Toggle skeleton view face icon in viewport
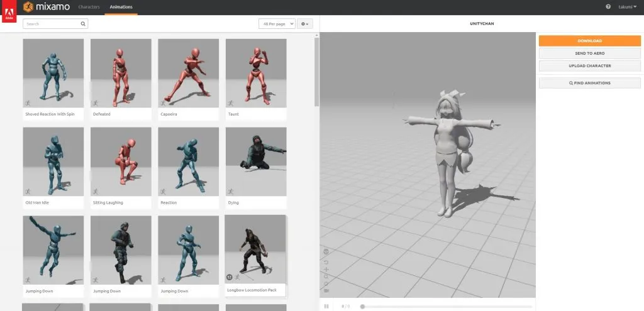The image size is (644, 311). [326, 251]
